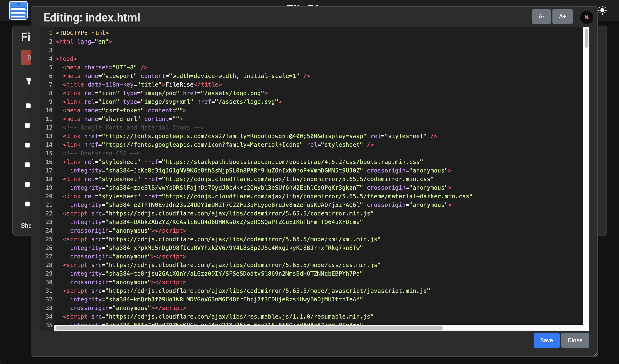This screenshot has height=364, width=619.
Task: Click line number 12 in gutter
Action: 49,128
